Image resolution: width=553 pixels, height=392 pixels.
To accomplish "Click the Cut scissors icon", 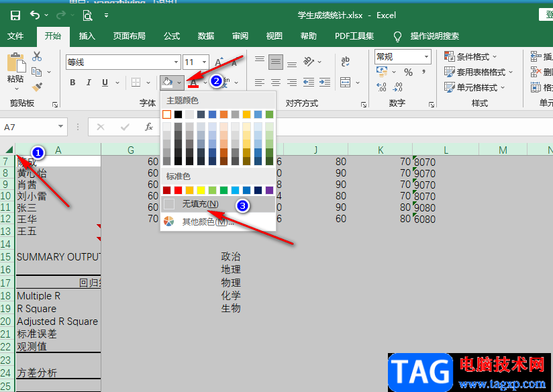I will 37,56.
